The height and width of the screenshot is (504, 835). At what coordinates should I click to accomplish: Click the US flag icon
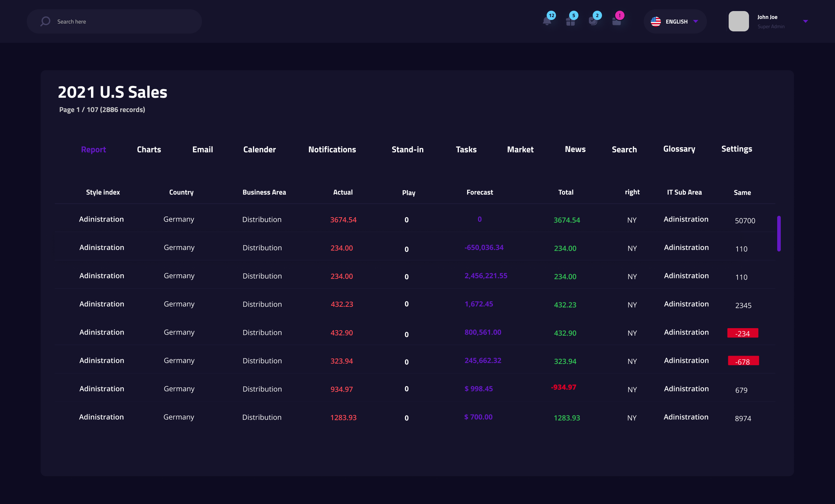pyautogui.click(x=656, y=22)
